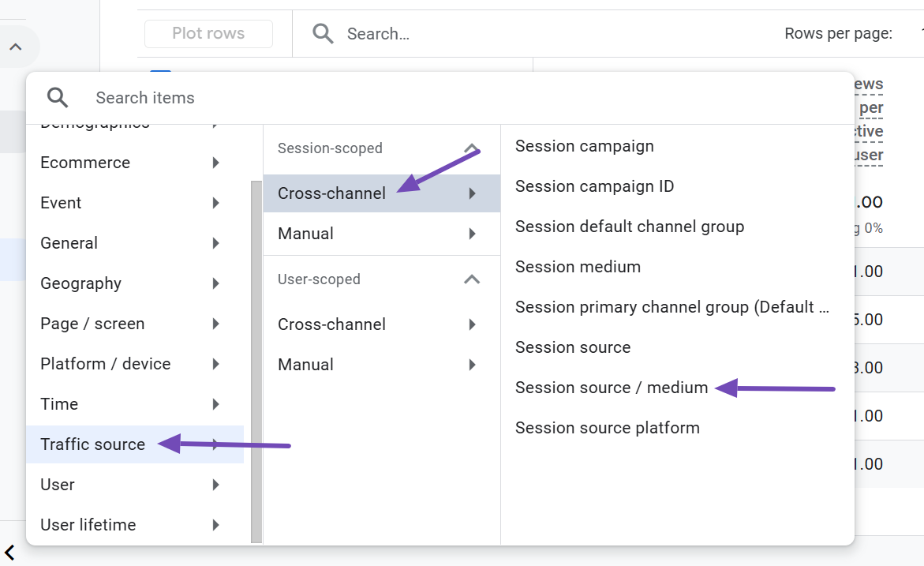Open the Event dimension category

pos(130,203)
